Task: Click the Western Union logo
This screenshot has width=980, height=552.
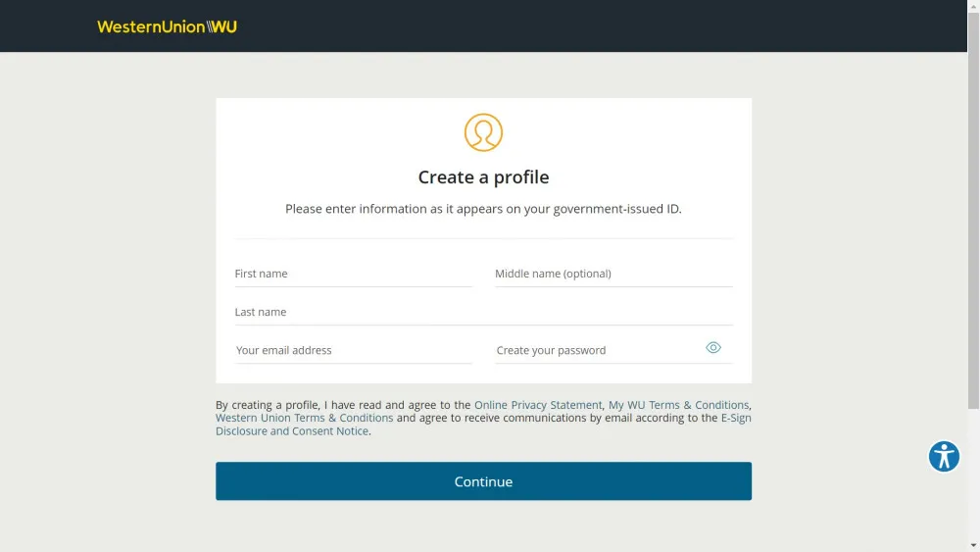Action: pos(167,26)
